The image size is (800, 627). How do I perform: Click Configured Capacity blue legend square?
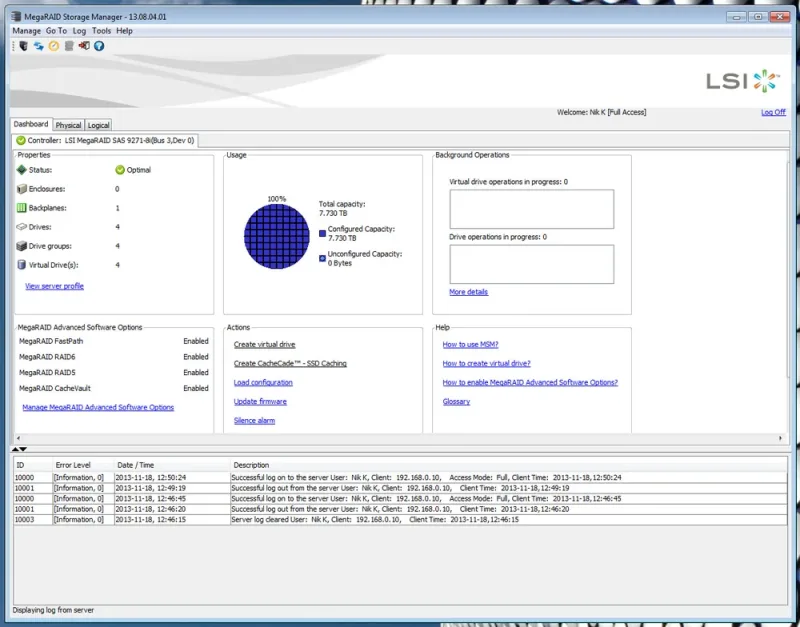(322, 233)
